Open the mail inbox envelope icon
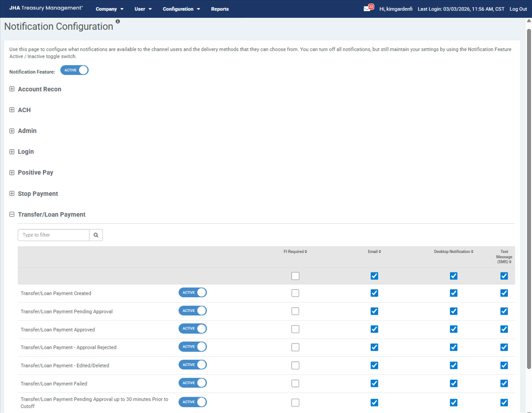The width and height of the screenshot is (532, 413). 367,9
